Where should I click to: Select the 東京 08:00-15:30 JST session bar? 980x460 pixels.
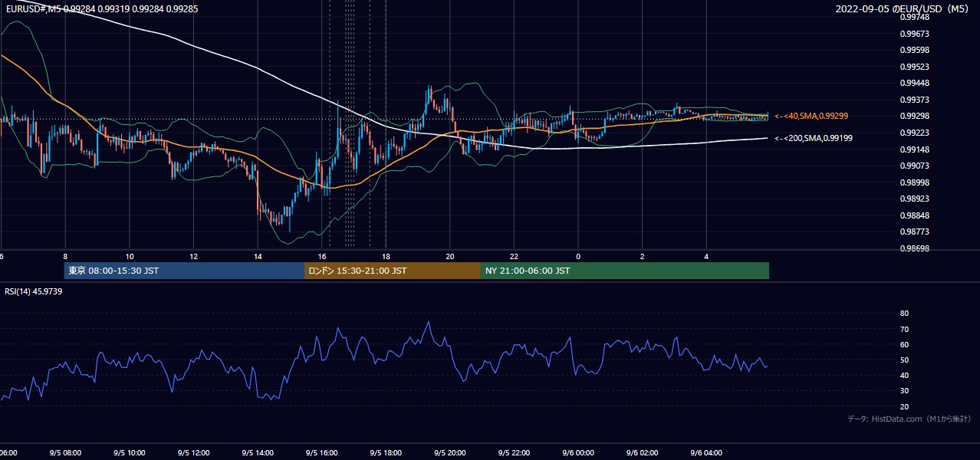tap(184, 271)
